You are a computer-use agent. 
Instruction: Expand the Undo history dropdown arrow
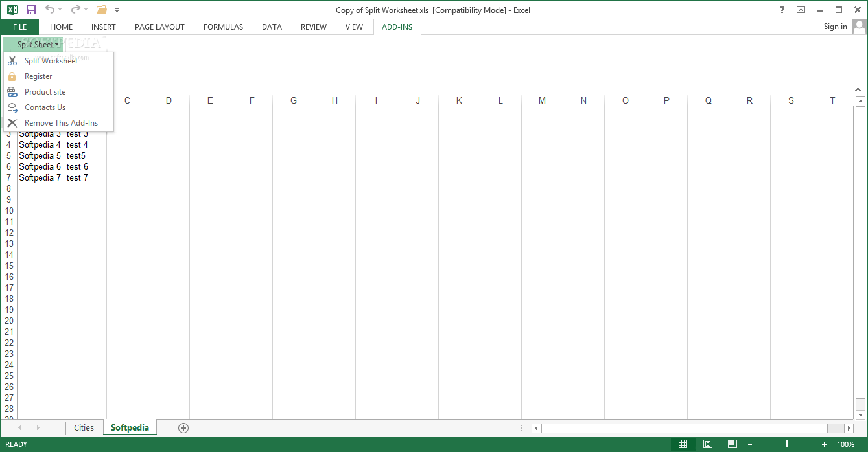tap(60, 10)
